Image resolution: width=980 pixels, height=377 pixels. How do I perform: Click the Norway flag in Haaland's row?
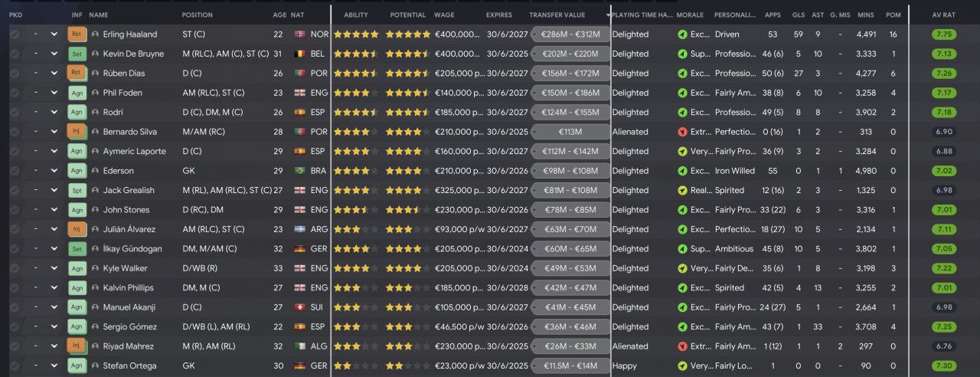299,34
